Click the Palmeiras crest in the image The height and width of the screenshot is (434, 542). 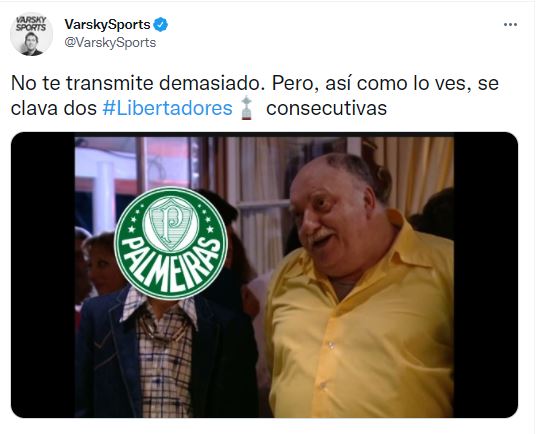click(x=171, y=243)
